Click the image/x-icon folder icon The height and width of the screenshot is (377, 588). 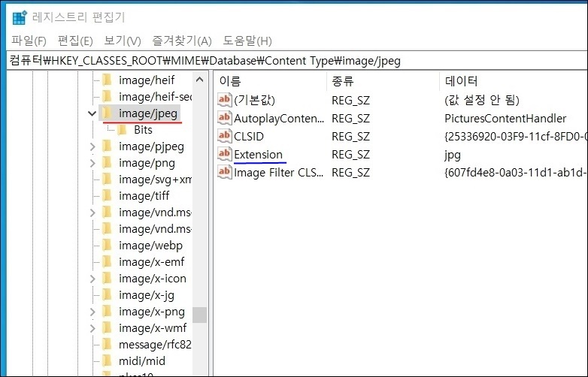tap(108, 279)
